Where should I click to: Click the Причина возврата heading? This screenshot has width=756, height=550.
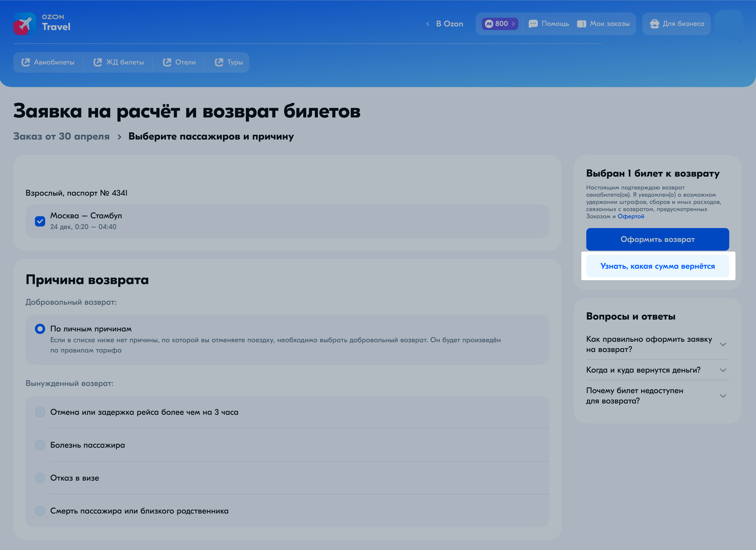coord(87,280)
